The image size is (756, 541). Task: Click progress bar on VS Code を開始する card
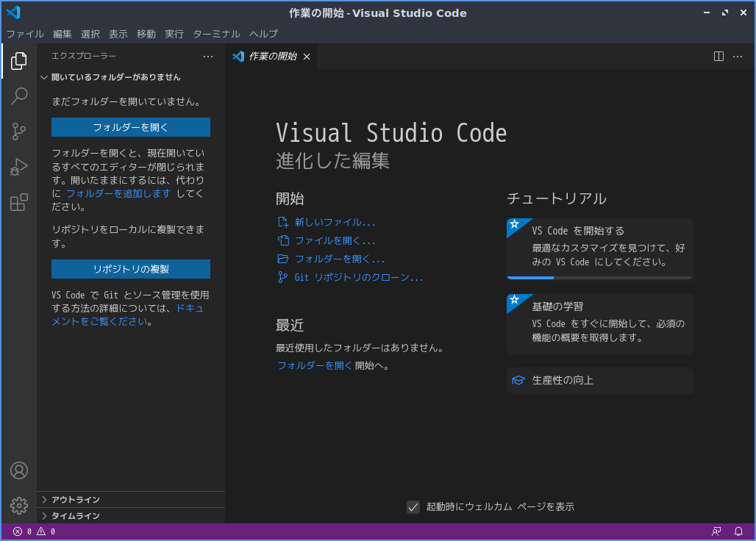600,278
